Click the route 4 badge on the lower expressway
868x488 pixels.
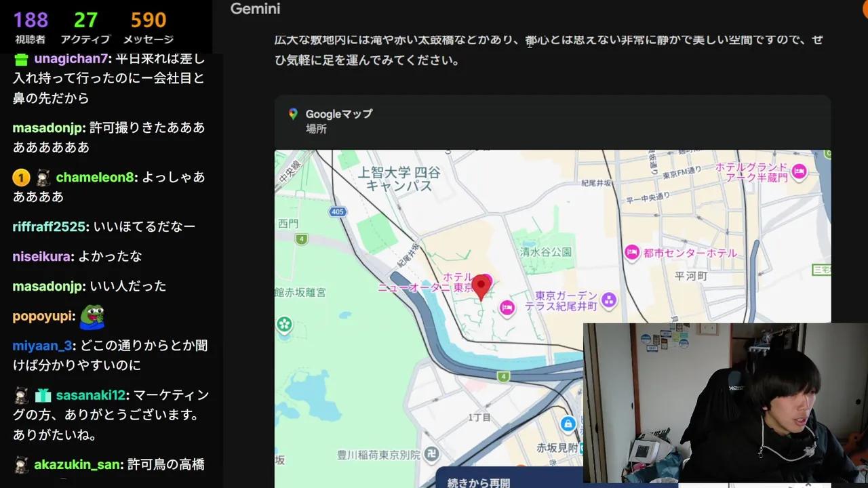point(502,376)
